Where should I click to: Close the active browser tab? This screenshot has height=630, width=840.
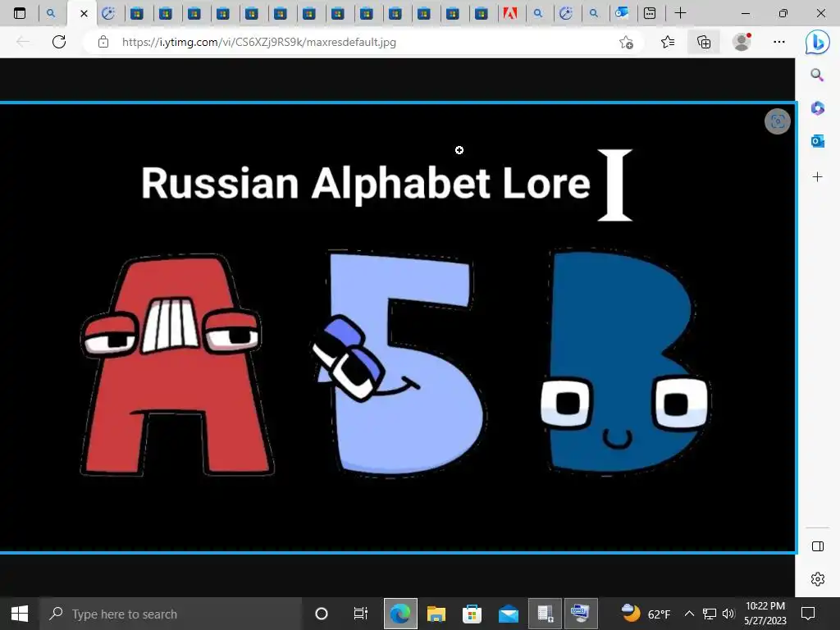coord(84,14)
